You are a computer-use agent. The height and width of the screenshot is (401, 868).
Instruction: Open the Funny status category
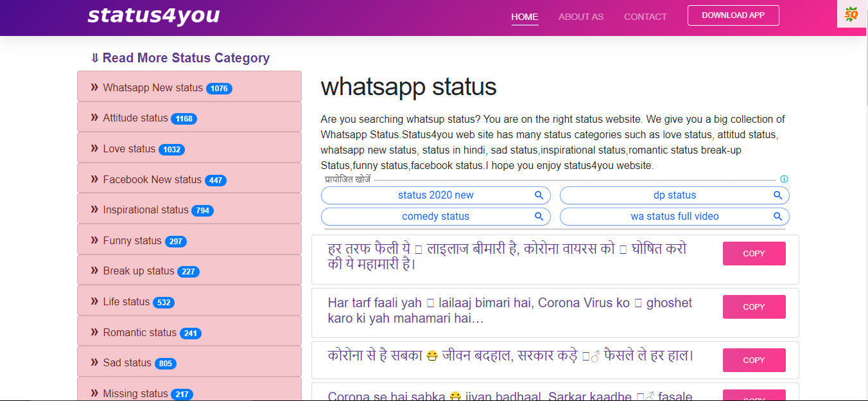[189, 240]
